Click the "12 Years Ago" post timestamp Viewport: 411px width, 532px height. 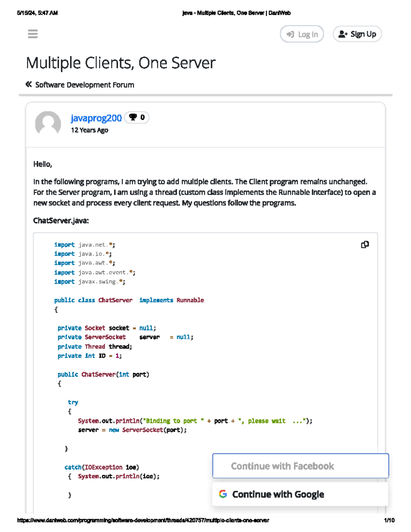point(89,130)
